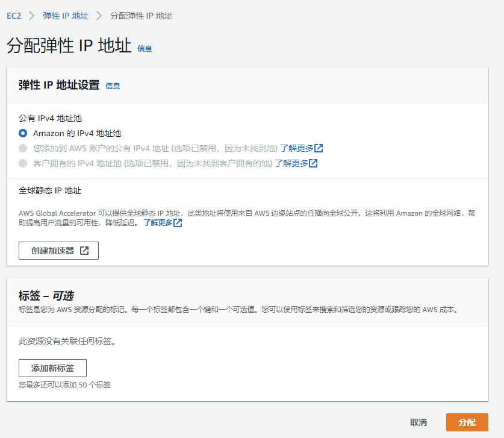Click the breadcrumb chevron before 分配弹性 IP 地址
Screen dimensions: 504x438
pos(99,16)
